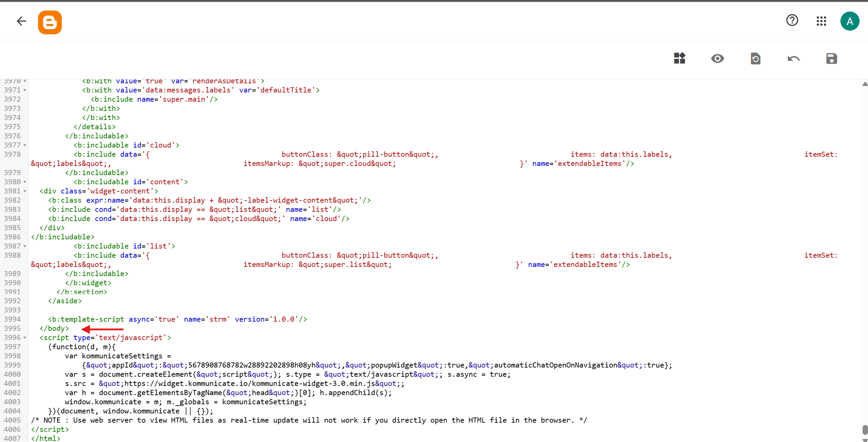868x442 pixels.
Task: Collapse the script block at line 3996
Action: point(25,338)
